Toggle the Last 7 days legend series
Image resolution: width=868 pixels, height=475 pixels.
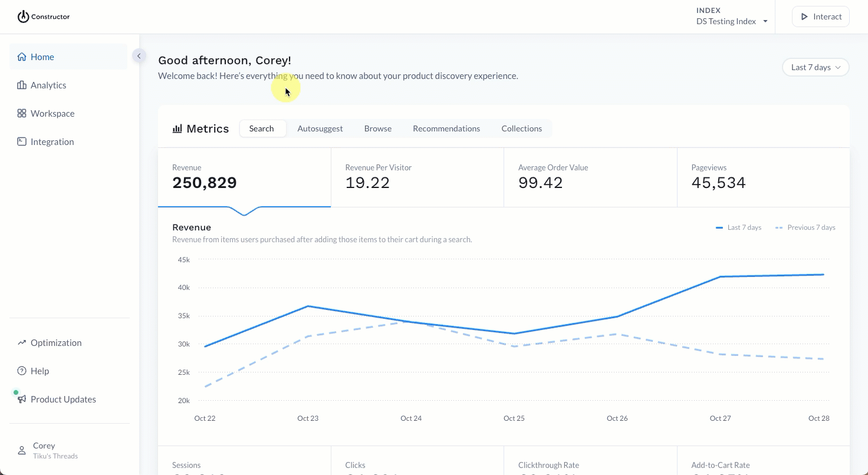[738, 227]
